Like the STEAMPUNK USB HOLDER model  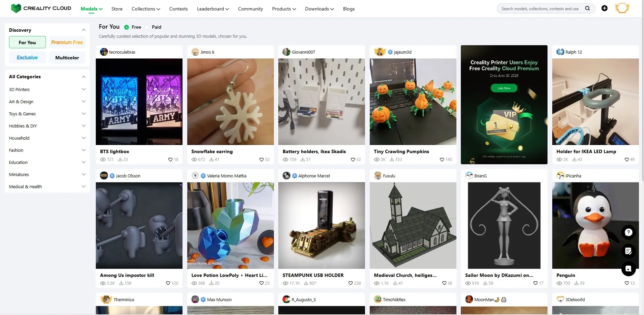351,283
